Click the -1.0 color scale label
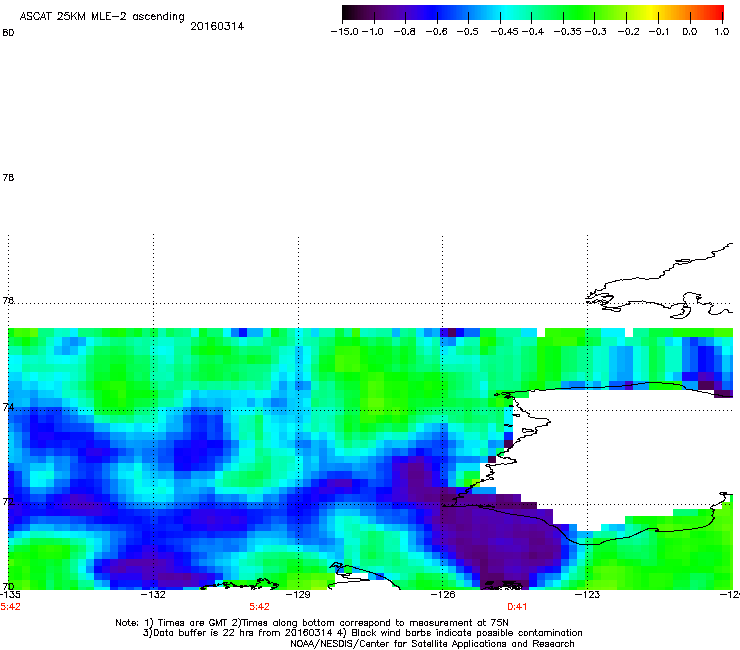The image size is (740, 650). point(373,32)
